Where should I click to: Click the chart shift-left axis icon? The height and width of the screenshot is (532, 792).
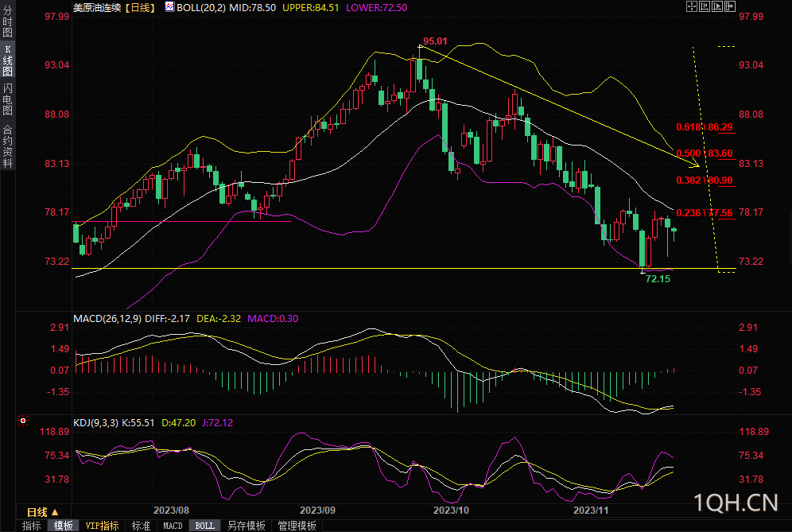(x=705, y=6)
